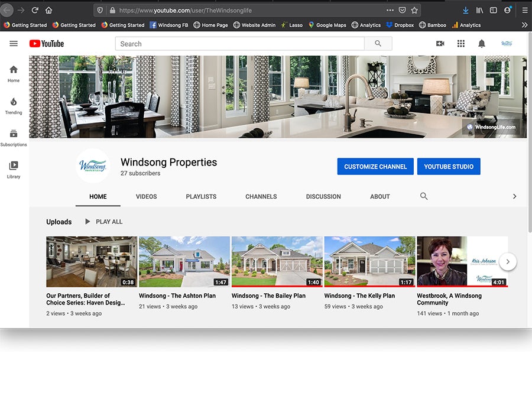The height and width of the screenshot is (399, 532).
Task: Open the YouTube hamburger guide menu
Action: [14, 44]
